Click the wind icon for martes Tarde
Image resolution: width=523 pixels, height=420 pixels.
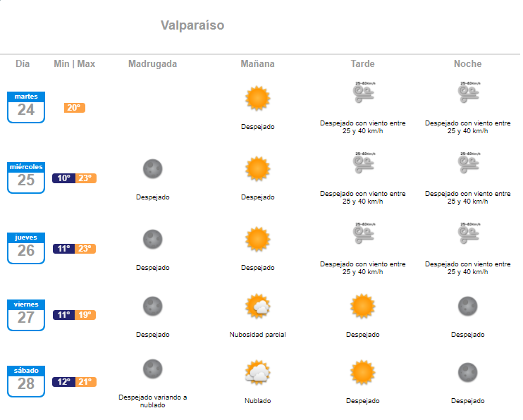tap(364, 94)
